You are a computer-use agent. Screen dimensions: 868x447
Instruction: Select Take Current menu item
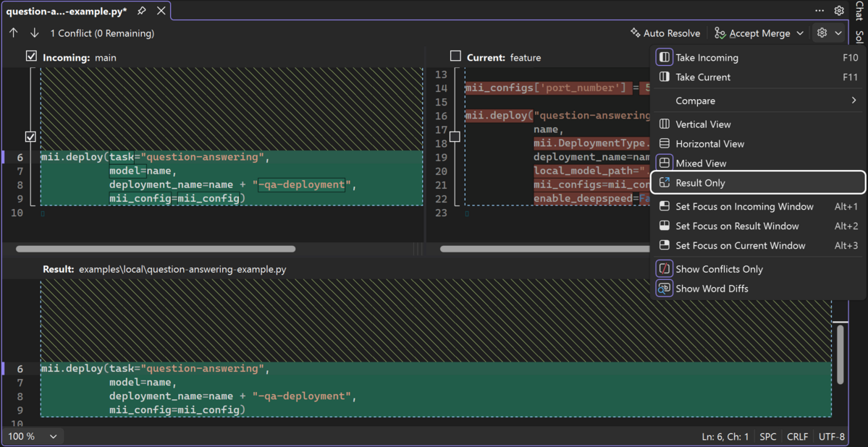click(758, 77)
